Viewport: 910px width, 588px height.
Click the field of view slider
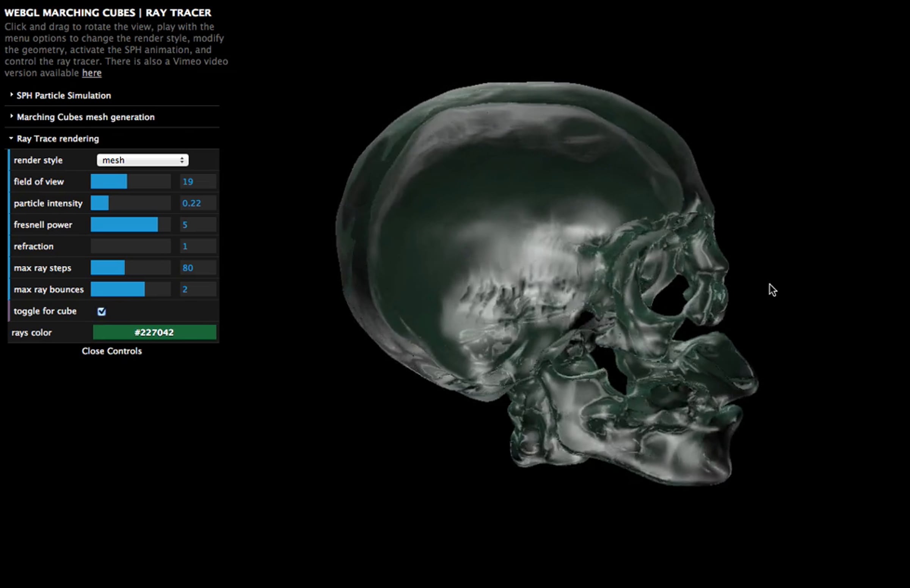[x=130, y=181]
